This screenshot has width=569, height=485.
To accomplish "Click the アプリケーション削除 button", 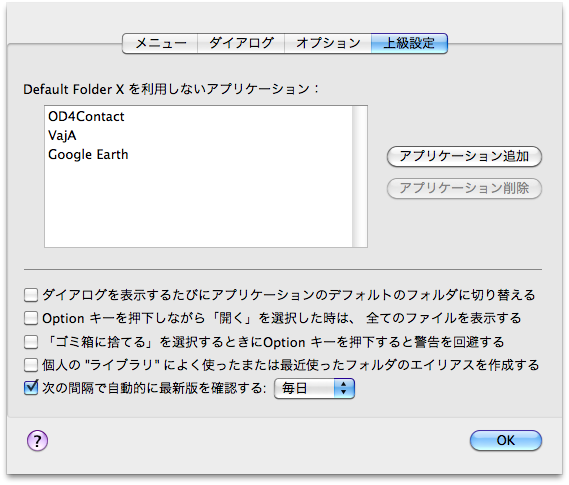I will coord(464,188).
